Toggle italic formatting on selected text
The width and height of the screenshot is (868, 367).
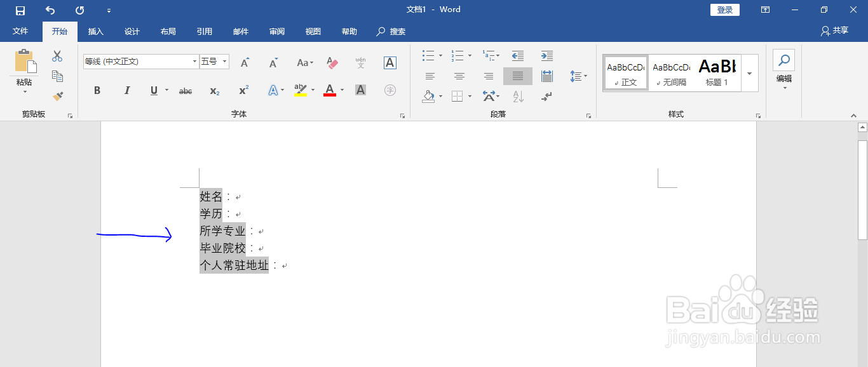click(x=126, y=90)
